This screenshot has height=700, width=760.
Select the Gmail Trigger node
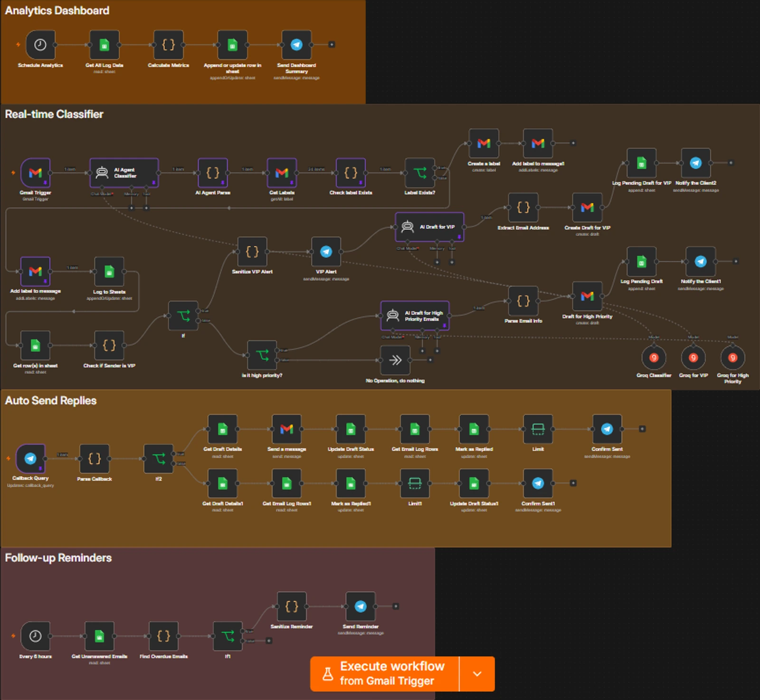[36, 173]
